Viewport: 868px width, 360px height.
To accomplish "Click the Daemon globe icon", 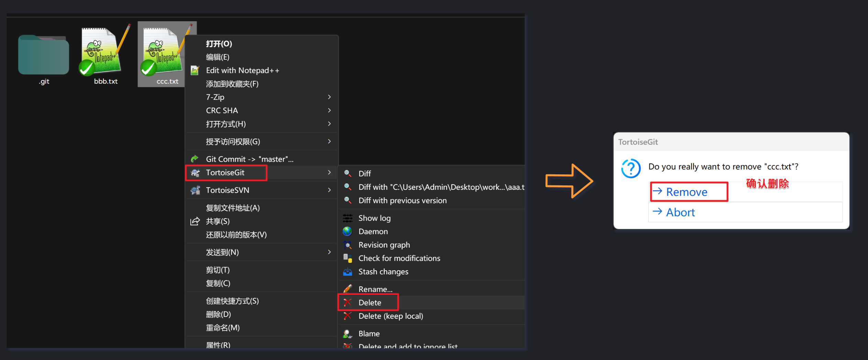I will click(x=347, y=231).
